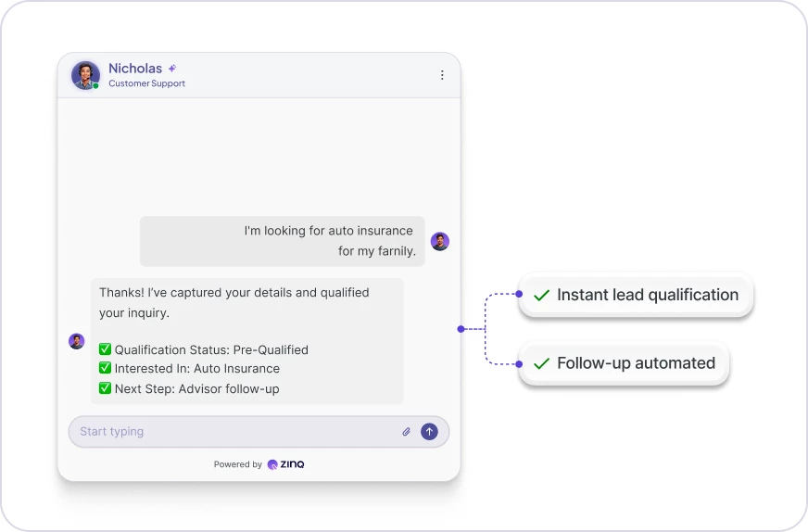Send message with the arrow button
The image size is (808, 532).
click(429, 432)
